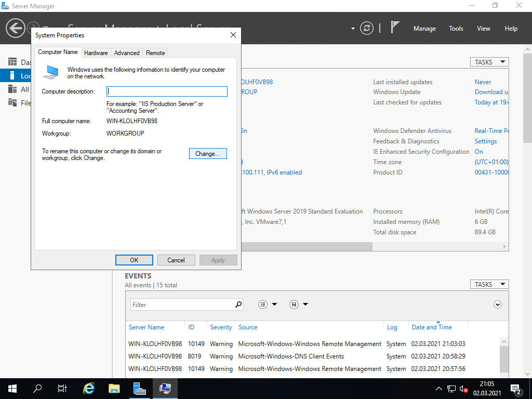This screenshot has height=399, width=532.
Task: Open the notifications flag icon
Action: (395, 28)
